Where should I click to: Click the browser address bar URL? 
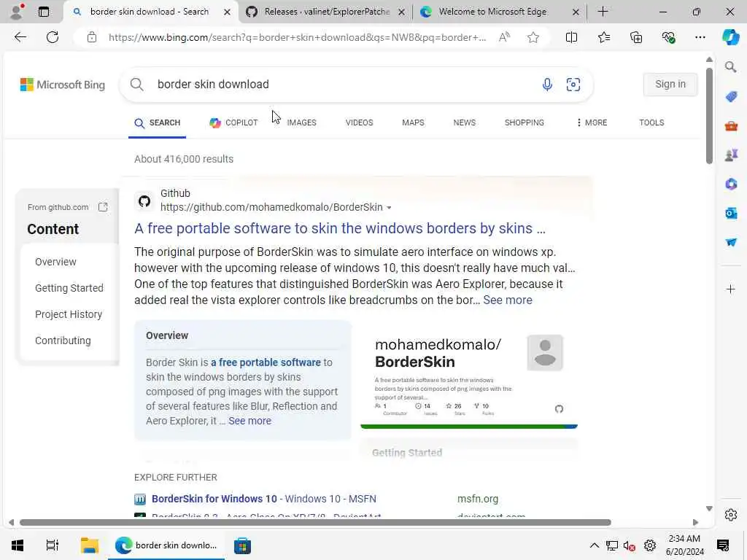click(x=298, y=37)
